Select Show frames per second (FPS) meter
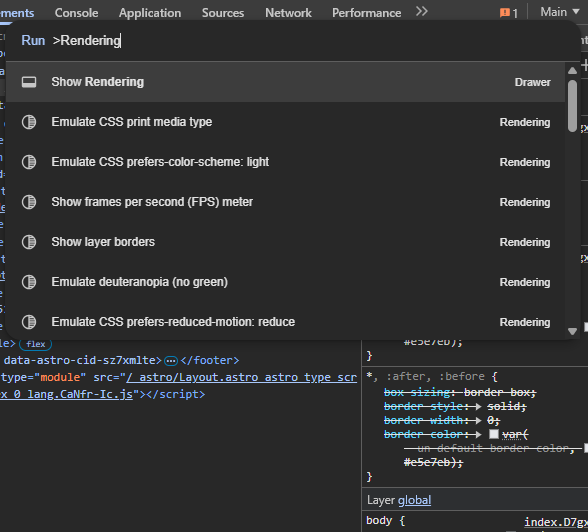The width and height of the screenshot is (588, 532). pos(286,202)
